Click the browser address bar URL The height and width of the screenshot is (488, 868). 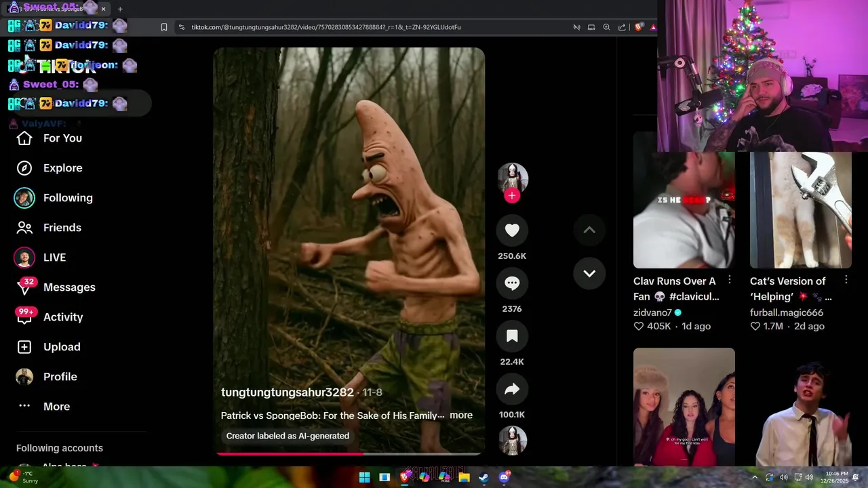[325, 27]
